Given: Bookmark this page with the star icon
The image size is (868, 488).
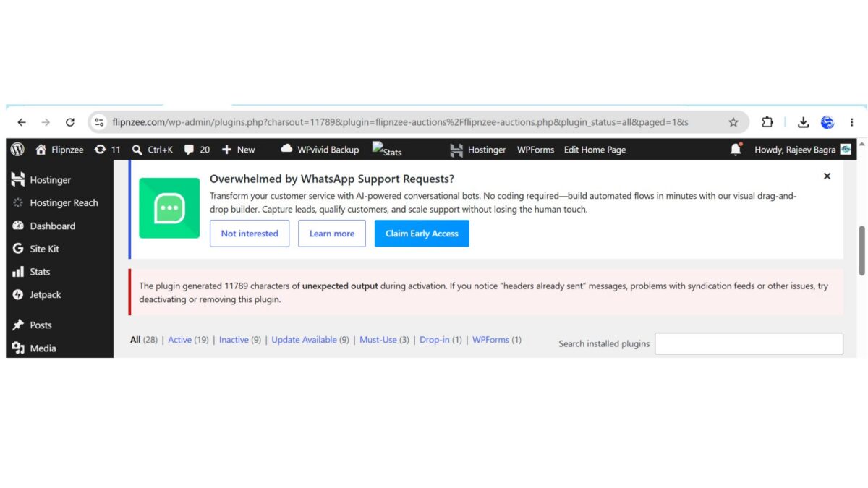Looking at the screenshot, I should point(733,122).
